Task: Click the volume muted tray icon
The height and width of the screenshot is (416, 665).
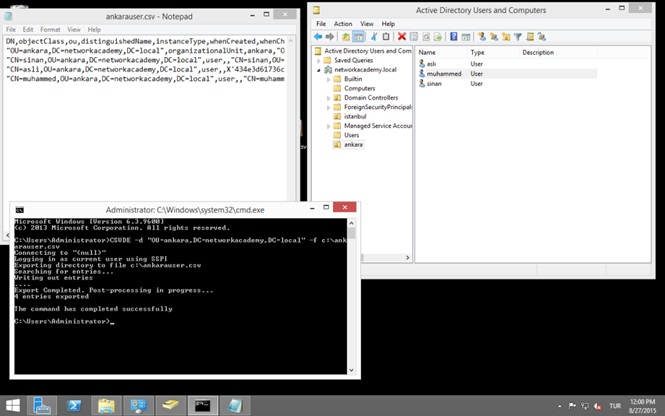Action: pos(597,406)
